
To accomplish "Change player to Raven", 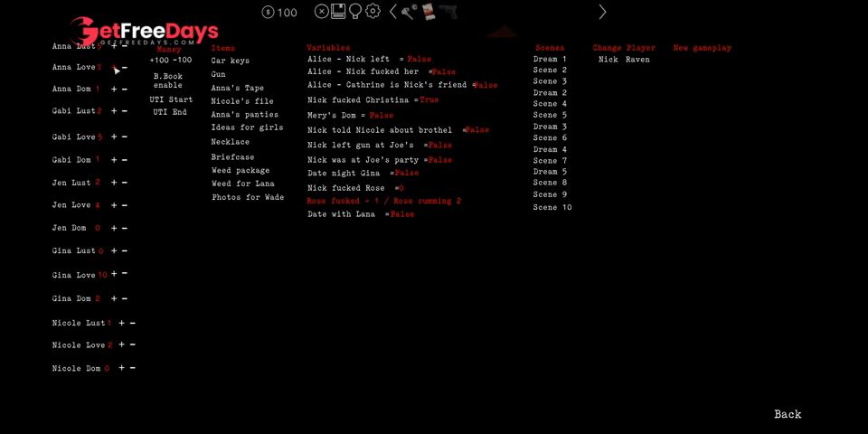I will (637, 60).
